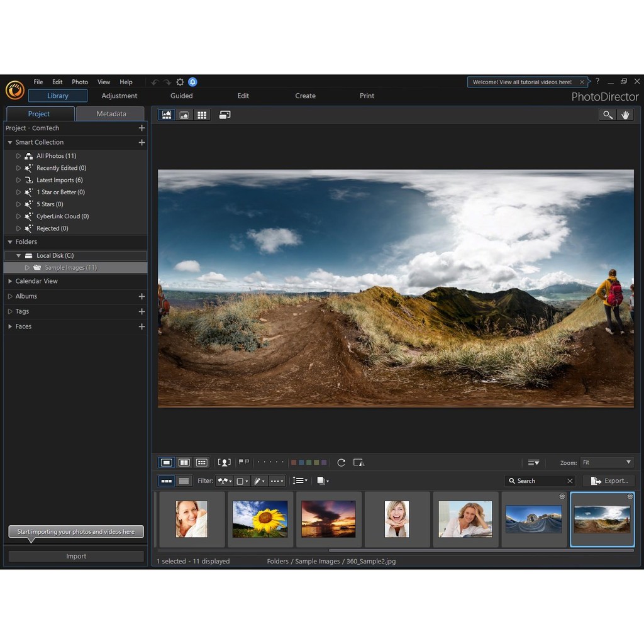Collapse the Smart Collection section
The height and width of the screenshot is (644, 644).
coord(10,143)
